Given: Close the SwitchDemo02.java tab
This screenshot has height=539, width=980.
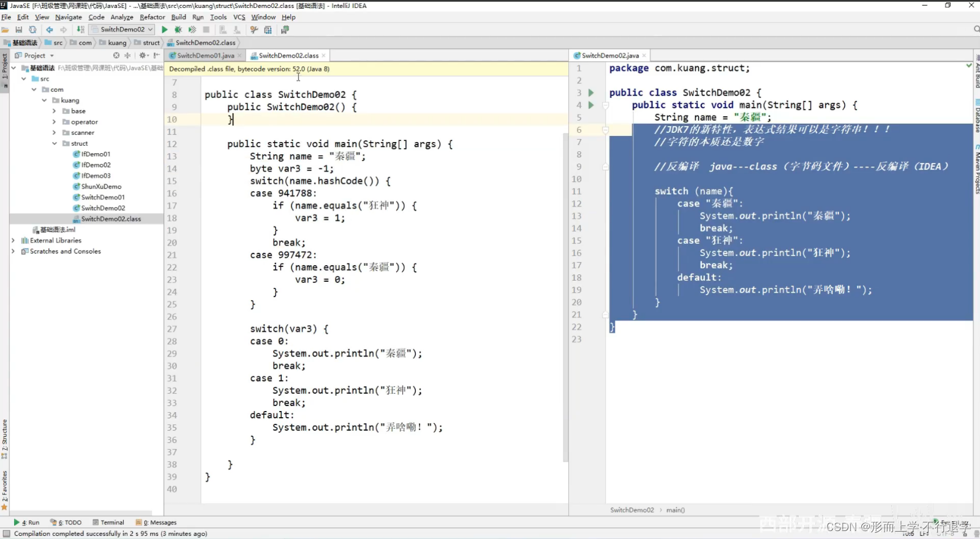Looking at the screenshot, I should (644, 56).
